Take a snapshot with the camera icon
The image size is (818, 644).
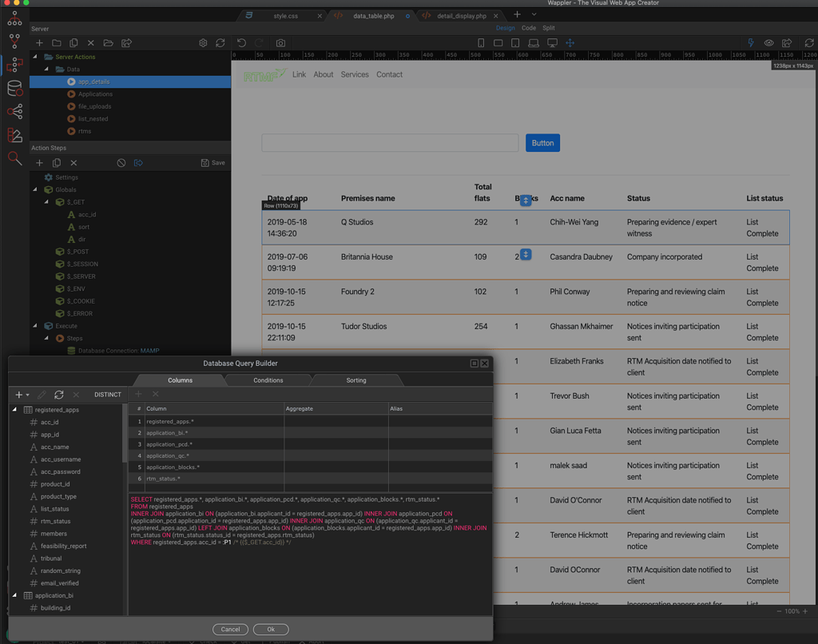280,43
